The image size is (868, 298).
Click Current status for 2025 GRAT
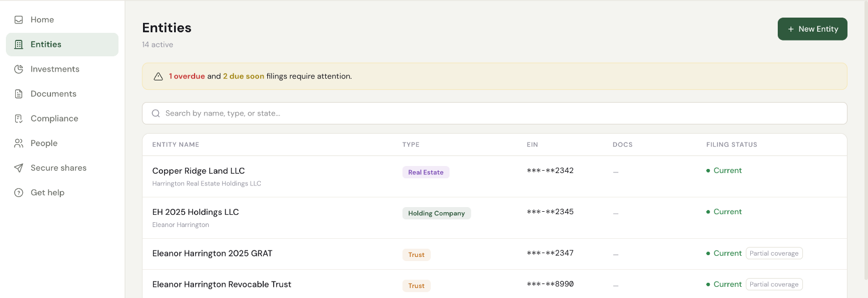pos(724,253)
